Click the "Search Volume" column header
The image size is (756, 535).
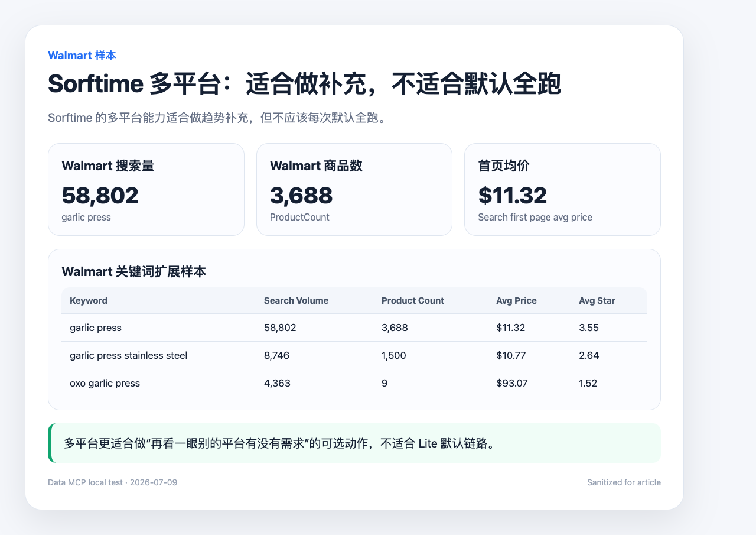(x=296, y=300)
